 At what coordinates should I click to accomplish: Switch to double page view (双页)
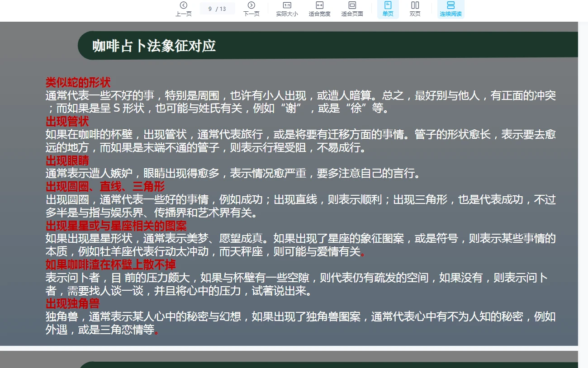pos(415,9)
